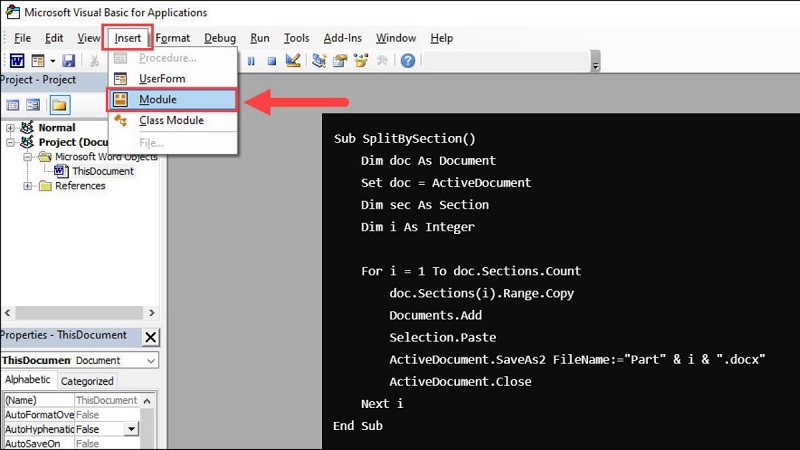Click the 'Sub SplitBySection()' code line
800x450 pixels.
click(405, 139)
